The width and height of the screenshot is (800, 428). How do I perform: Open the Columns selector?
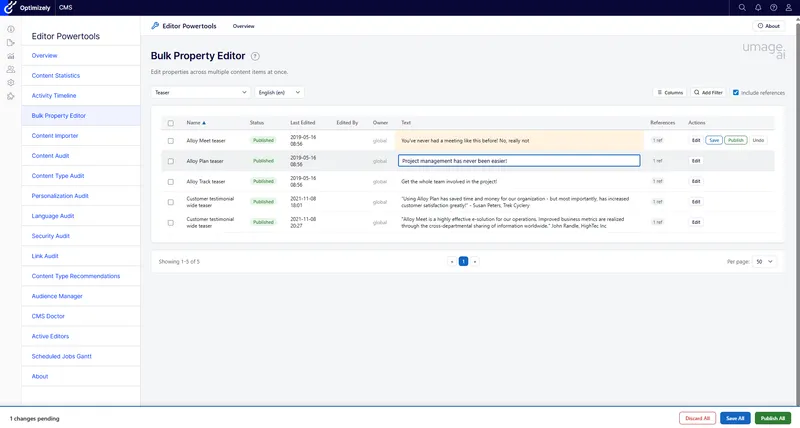[x=670, y=92]
